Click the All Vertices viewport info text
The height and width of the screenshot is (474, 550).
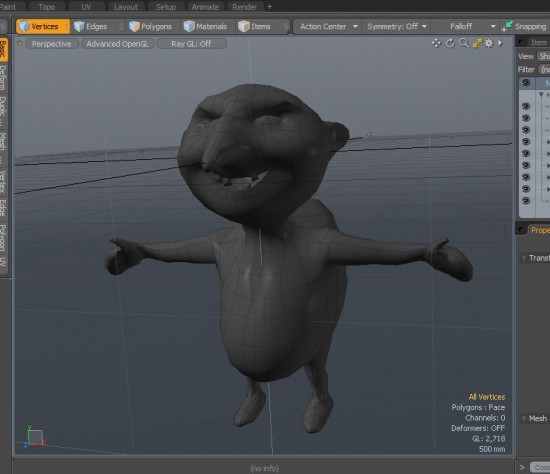487,397
